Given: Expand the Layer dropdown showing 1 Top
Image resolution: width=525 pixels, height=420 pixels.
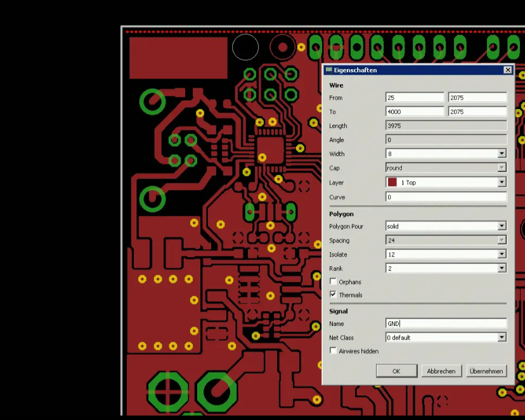Looking at the screenshot, I should coord(502,182).
